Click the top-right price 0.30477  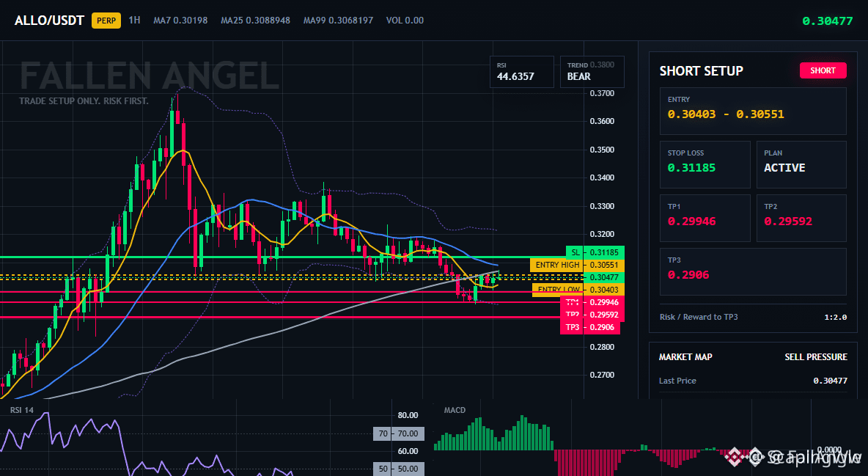tap(828, 21)
